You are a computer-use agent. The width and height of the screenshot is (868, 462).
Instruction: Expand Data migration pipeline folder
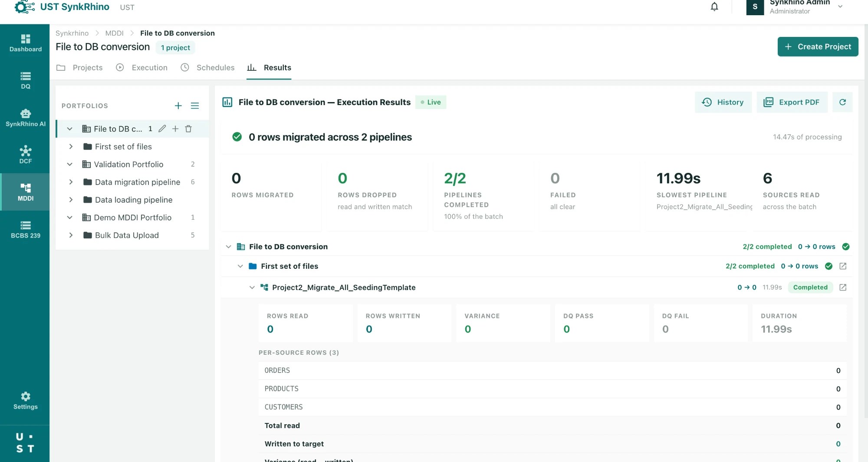tap(71, 182)
